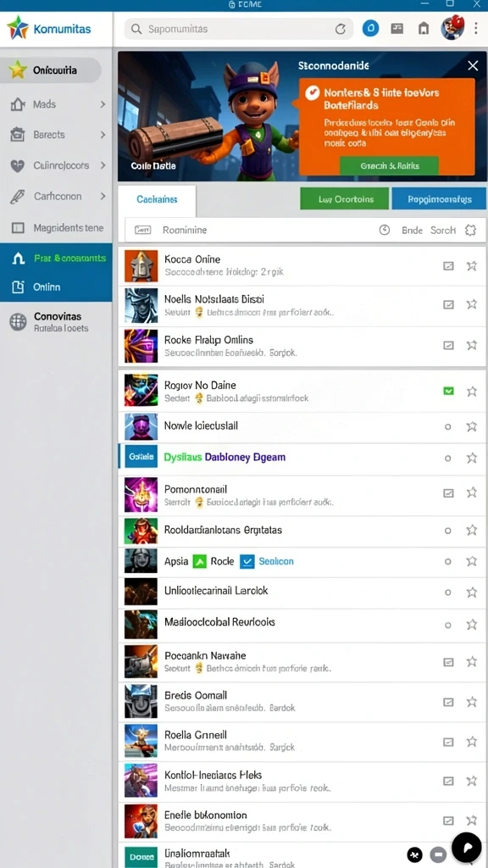
Task: Click the home icon in the top bar
Action: 424,29
